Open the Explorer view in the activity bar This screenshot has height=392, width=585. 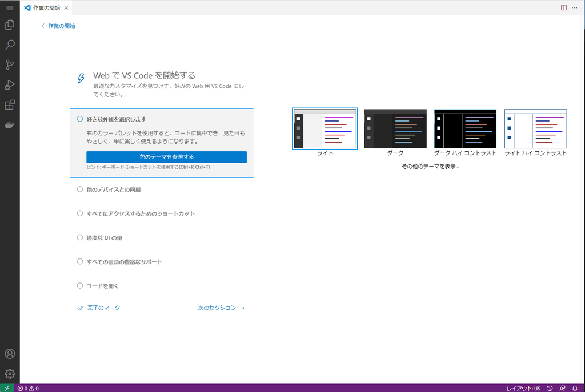coord(9,25)
